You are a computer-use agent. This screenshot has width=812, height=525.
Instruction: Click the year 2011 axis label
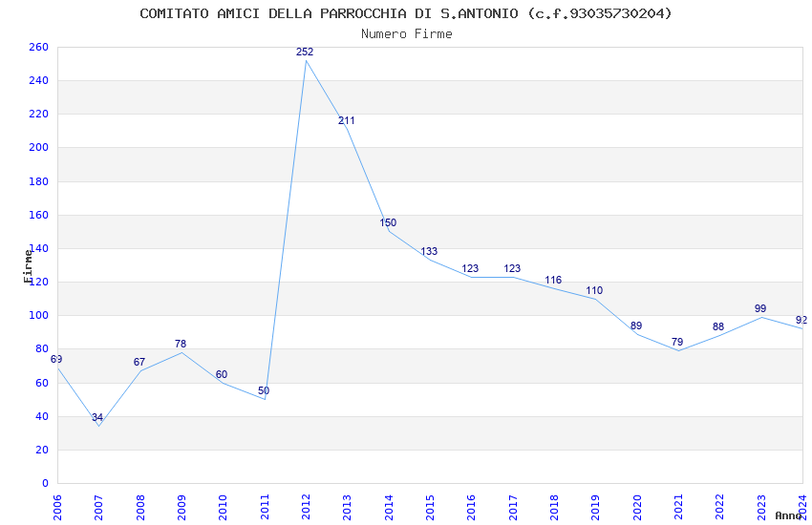[264, 507]
